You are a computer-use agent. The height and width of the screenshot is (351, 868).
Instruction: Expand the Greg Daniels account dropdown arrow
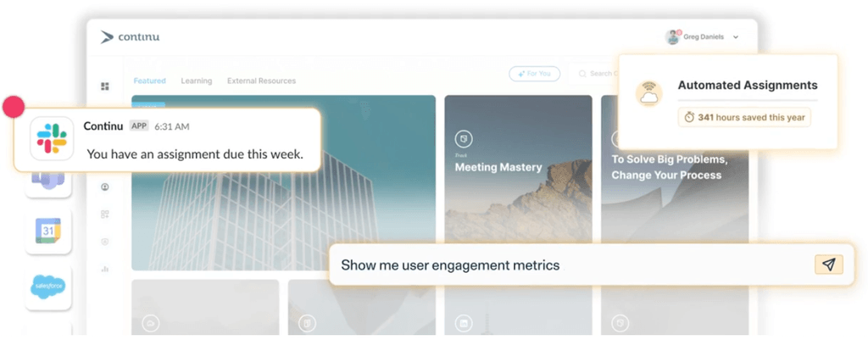pos(736,37)
